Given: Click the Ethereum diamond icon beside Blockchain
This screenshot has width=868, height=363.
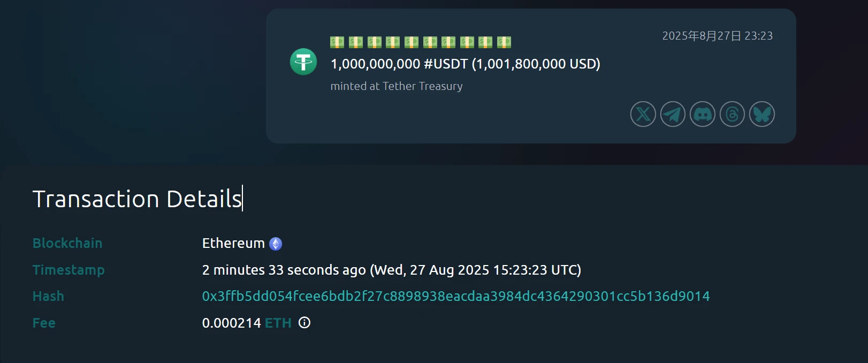Looking at the screenshot, I should click(276, 243).
